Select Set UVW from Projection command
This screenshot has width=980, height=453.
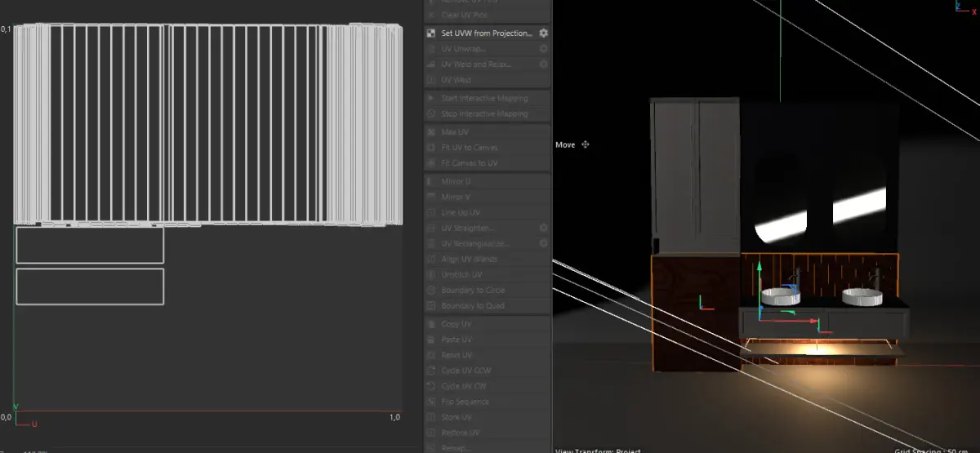click(x=487, y=33)
